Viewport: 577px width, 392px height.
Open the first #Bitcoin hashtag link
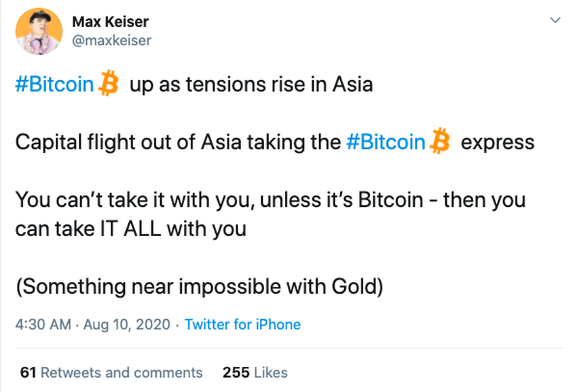coord(54,85)
